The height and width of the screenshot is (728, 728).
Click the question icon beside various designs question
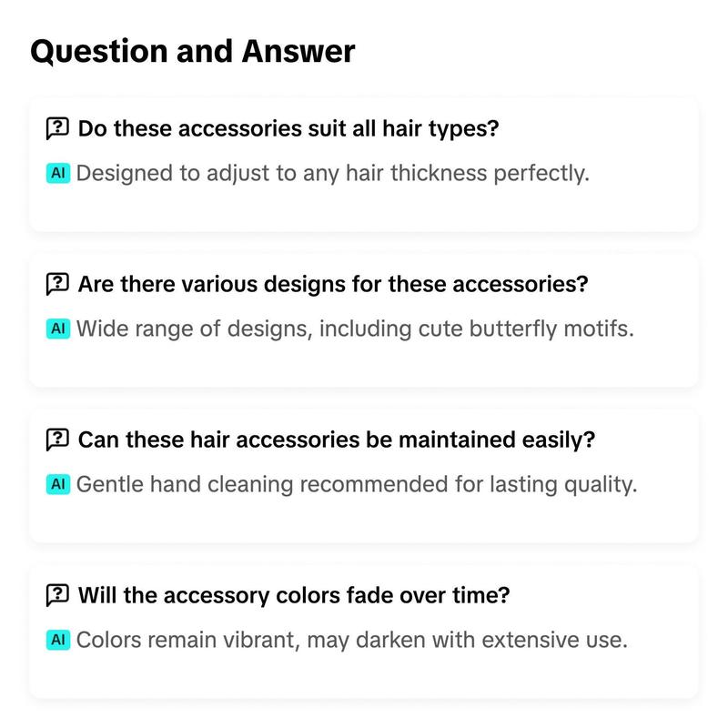57,284
